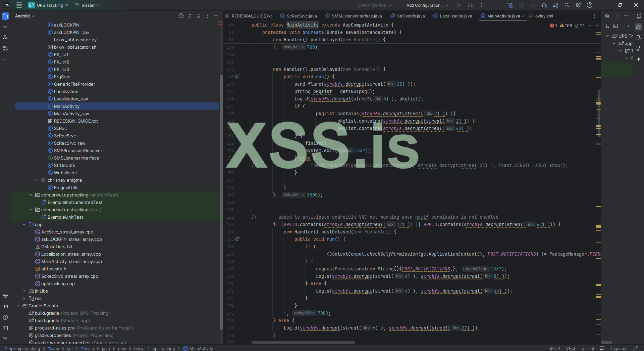Change file encoding UTF-8
Screen dimensions: 644x351
pyautogui.click(x=588, y=348)
